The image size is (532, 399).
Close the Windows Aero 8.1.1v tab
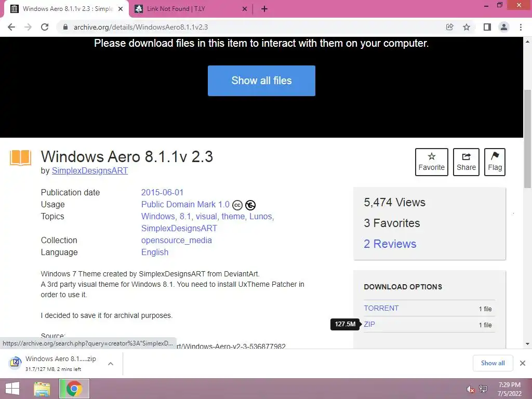tap(121, 9)
